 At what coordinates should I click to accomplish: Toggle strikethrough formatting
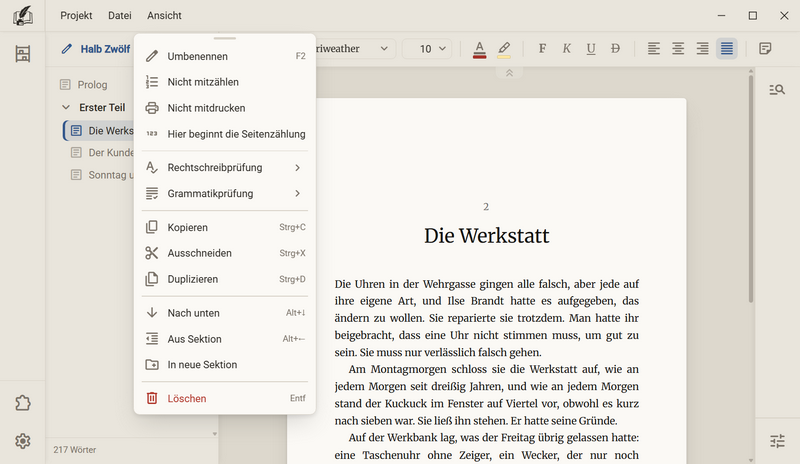coord(615,48)
